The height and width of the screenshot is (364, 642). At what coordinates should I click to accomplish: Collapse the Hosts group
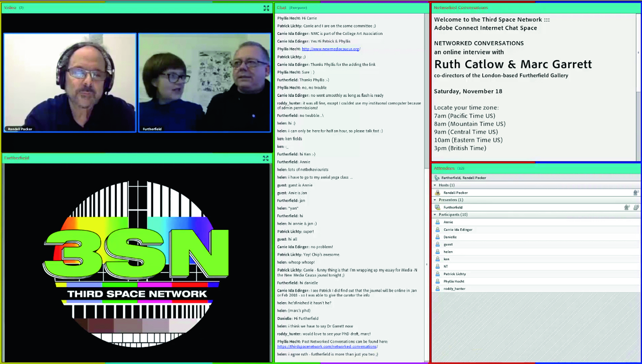pyautogui.click(x=435, y=185)
